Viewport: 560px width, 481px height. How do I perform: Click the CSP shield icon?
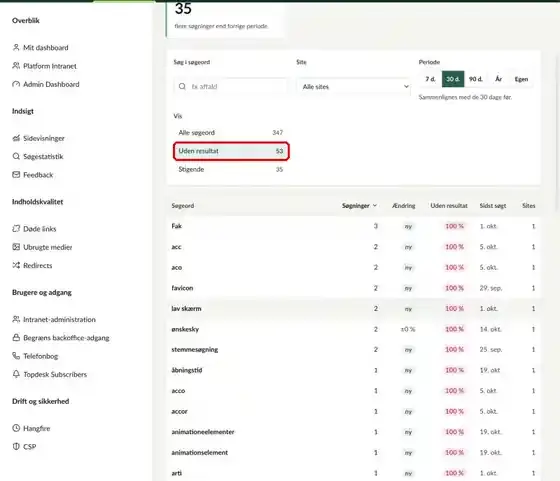coord(16,446)
